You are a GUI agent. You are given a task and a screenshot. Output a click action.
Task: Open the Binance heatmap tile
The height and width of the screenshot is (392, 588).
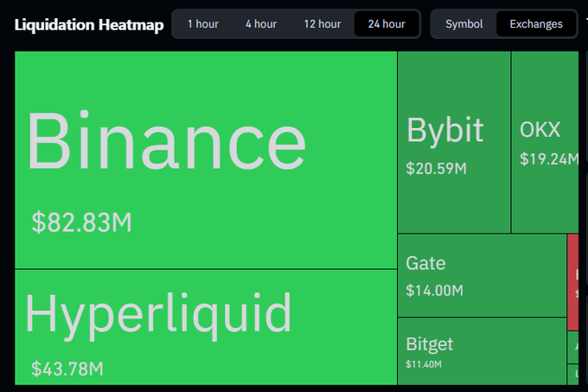click(x=206, y=160)
